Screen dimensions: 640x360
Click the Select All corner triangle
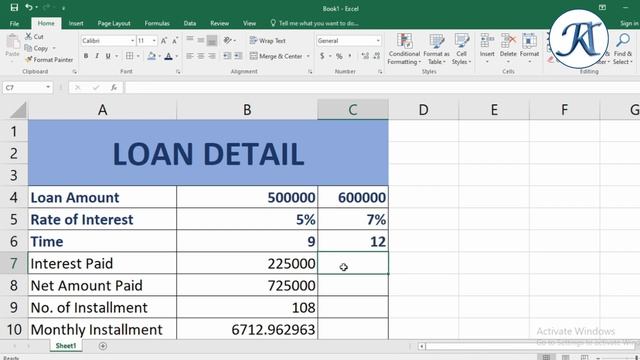[x=17, y=111]
